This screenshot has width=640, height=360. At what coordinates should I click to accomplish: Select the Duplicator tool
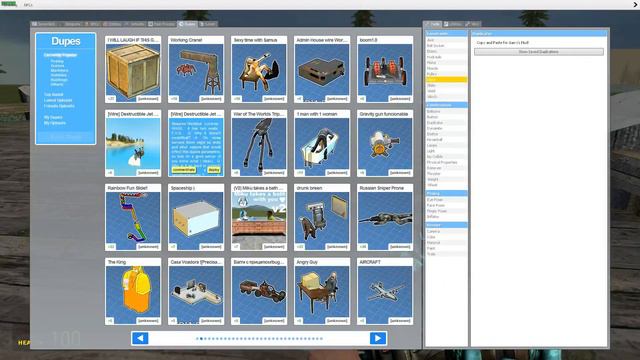coord(446,123)
